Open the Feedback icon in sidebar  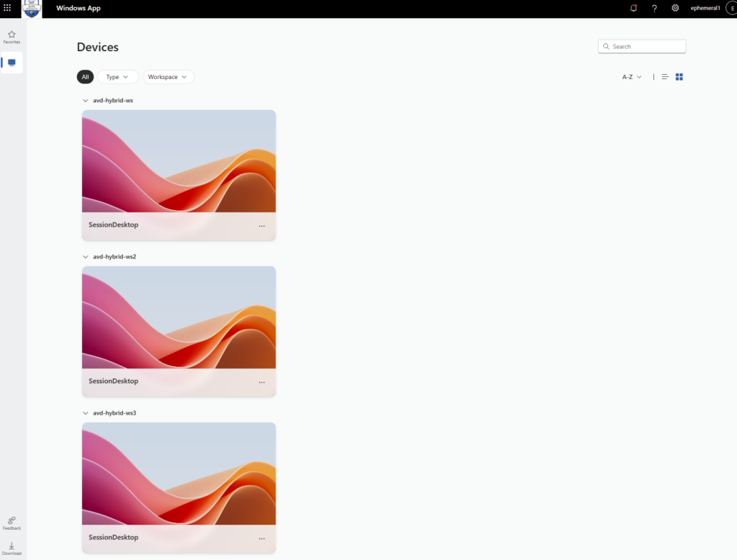pyautogui.click(x=12, y=523)
